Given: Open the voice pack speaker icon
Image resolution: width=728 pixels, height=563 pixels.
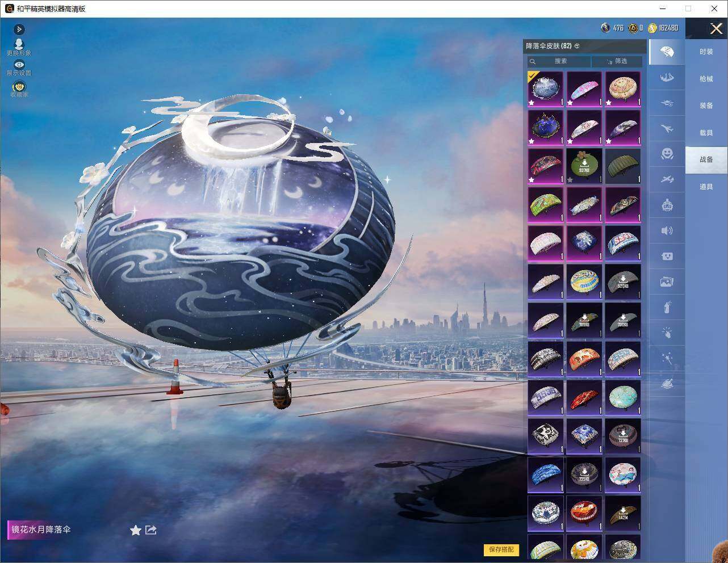Looking at the screenshot, I should coord(667,230).
